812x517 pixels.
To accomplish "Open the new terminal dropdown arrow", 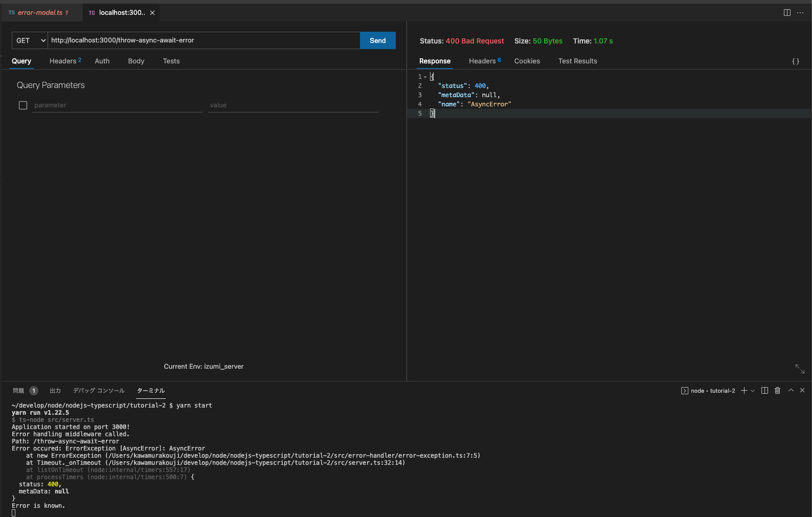I will point(753,391).
